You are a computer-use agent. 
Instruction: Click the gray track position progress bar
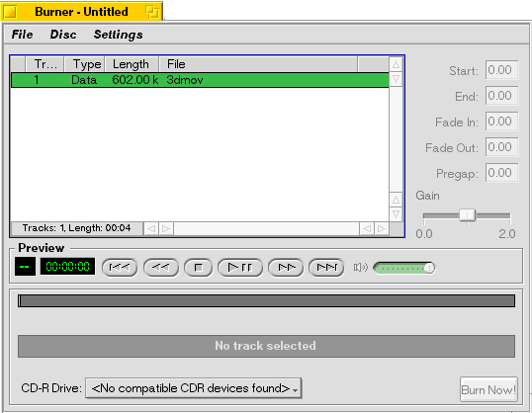click(x=266, y=301)
